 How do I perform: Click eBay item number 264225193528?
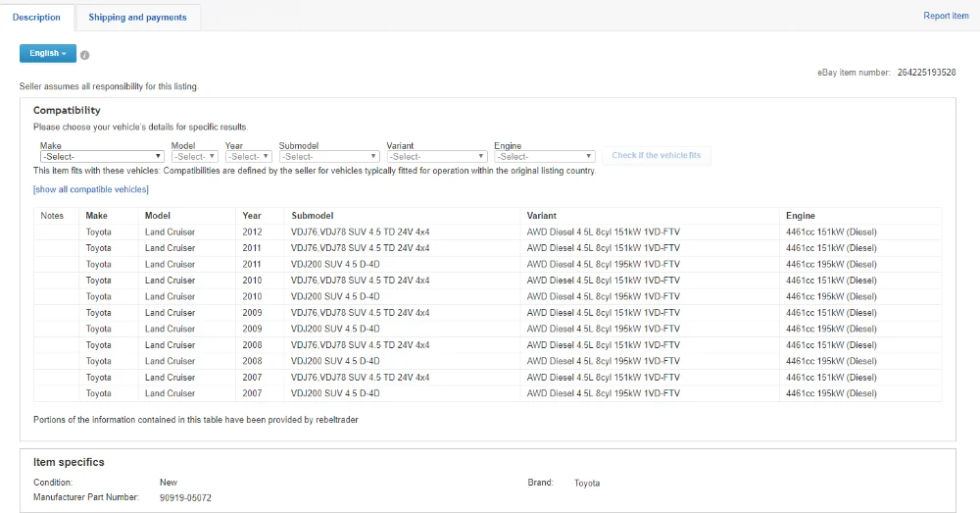926,73
